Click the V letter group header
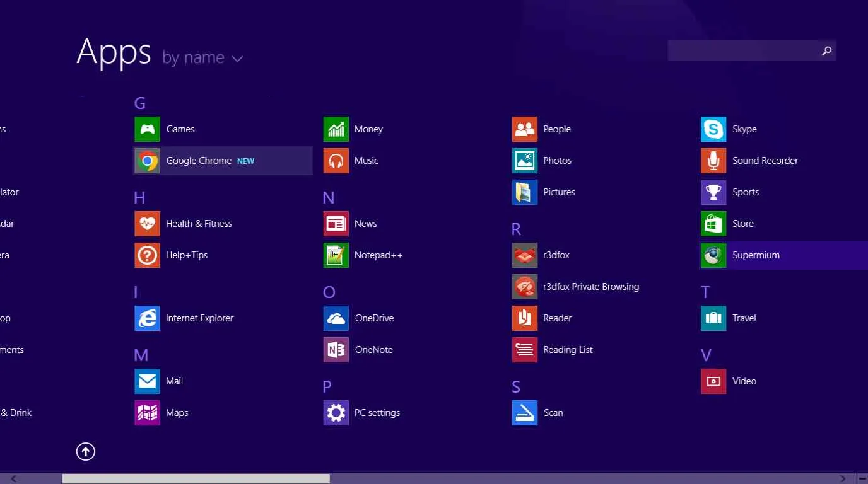Screen dimensions: 868x484 pyautogui.click(x=706, y=355)
